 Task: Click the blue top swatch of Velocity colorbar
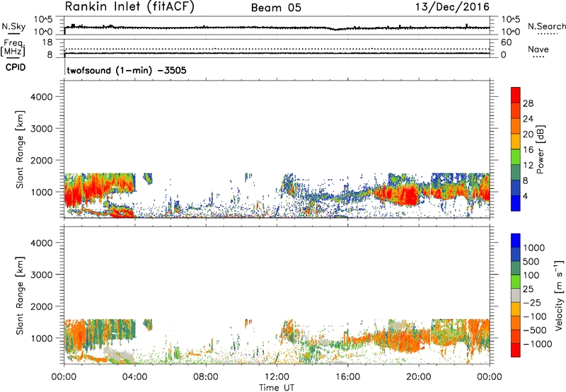pyautogui.click(x=516, y=241)
